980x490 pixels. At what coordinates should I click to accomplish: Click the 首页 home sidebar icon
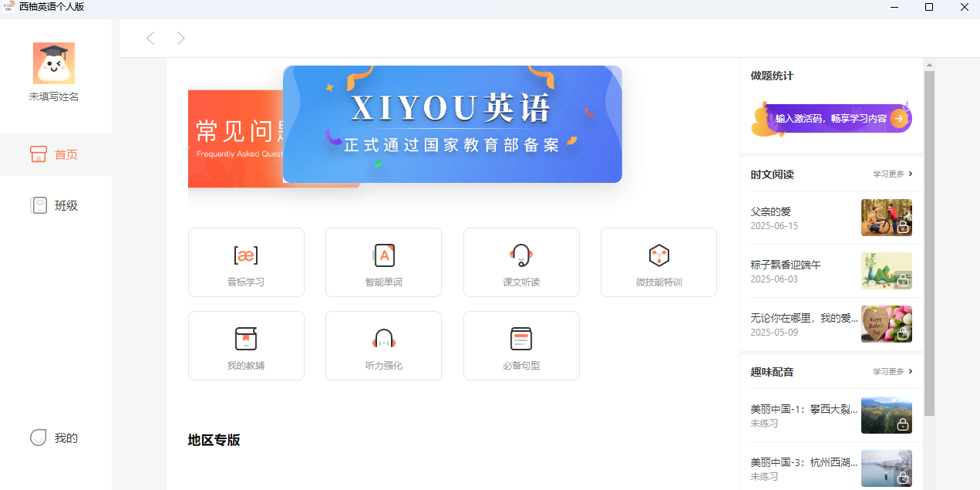pyautogui.click(x=39, y=154)
